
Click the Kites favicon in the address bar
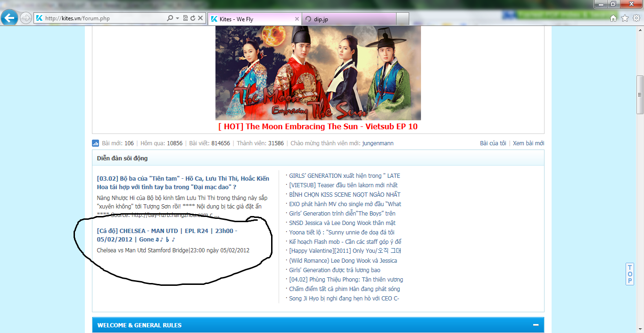tap(40, 18)
